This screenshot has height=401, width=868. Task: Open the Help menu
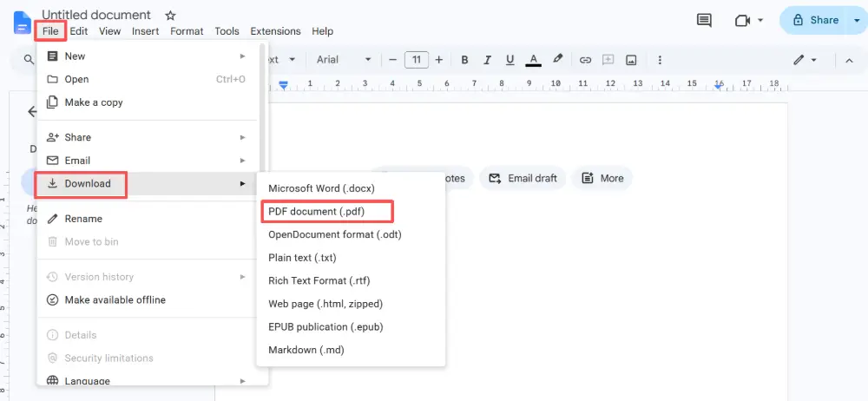(322, 31)
